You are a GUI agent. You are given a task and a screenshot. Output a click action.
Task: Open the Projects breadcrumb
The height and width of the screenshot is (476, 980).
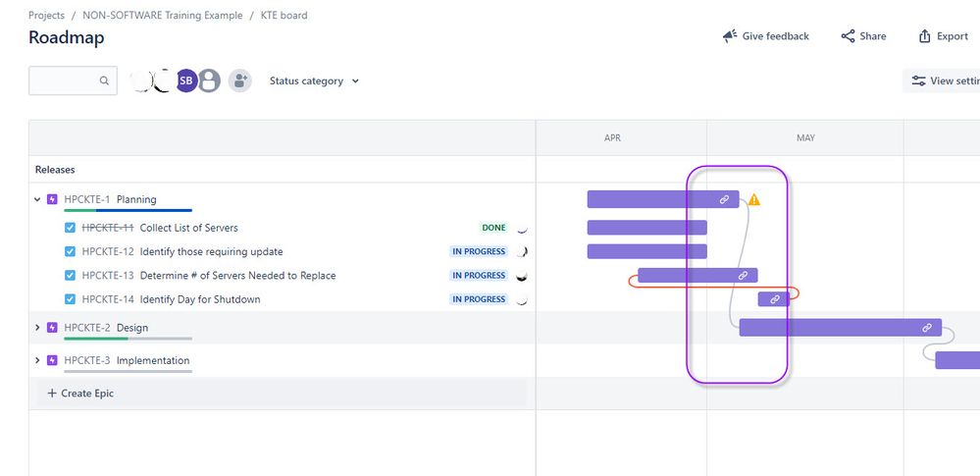(x=46, y=15)
